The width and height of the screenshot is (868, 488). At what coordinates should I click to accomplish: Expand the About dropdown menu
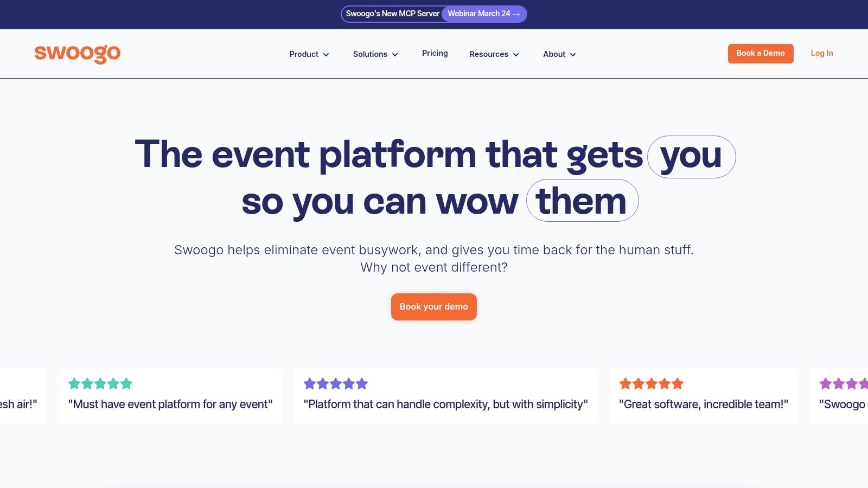pos(559,54)
